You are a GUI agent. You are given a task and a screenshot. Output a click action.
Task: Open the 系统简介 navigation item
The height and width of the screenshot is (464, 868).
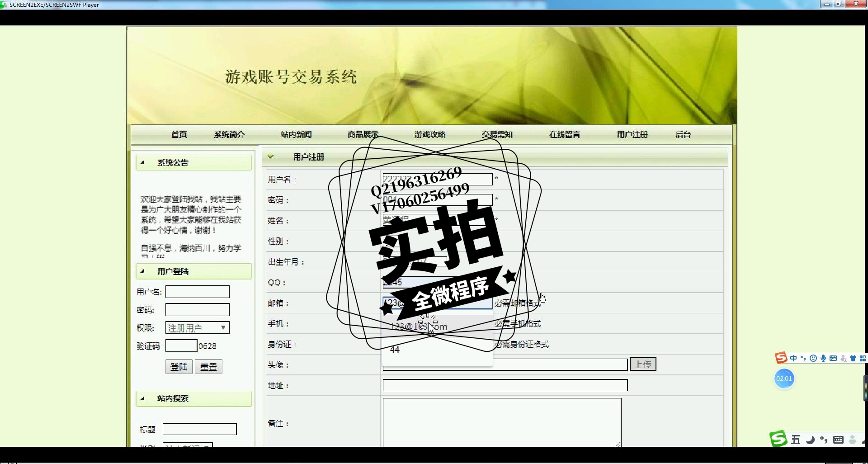coord(229,134)
